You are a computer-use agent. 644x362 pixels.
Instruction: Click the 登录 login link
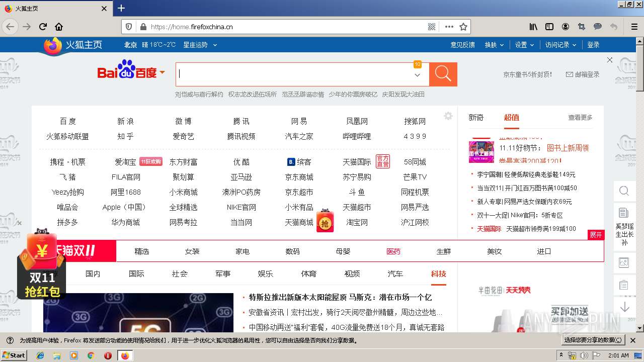(593, 45)
